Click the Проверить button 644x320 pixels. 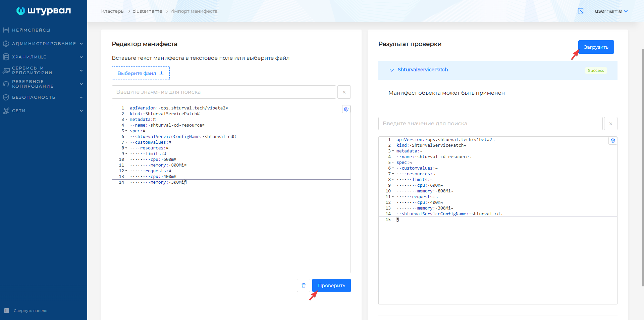point(331,285)
